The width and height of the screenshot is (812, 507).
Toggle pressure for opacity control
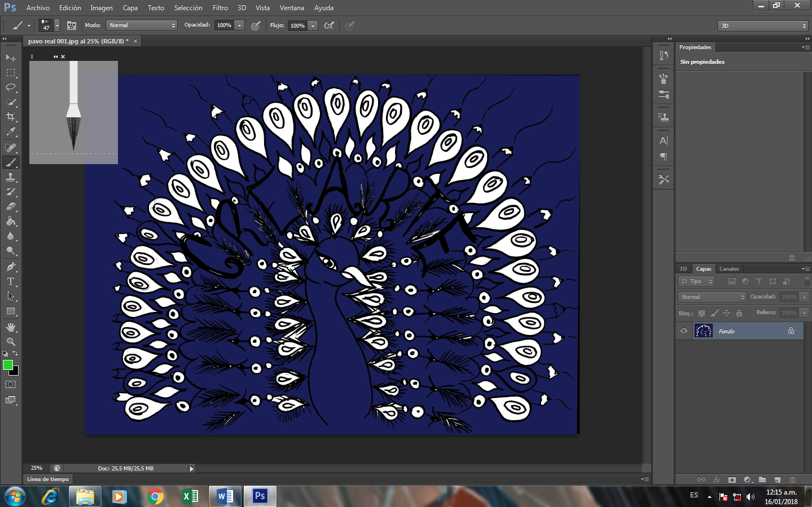256,25
